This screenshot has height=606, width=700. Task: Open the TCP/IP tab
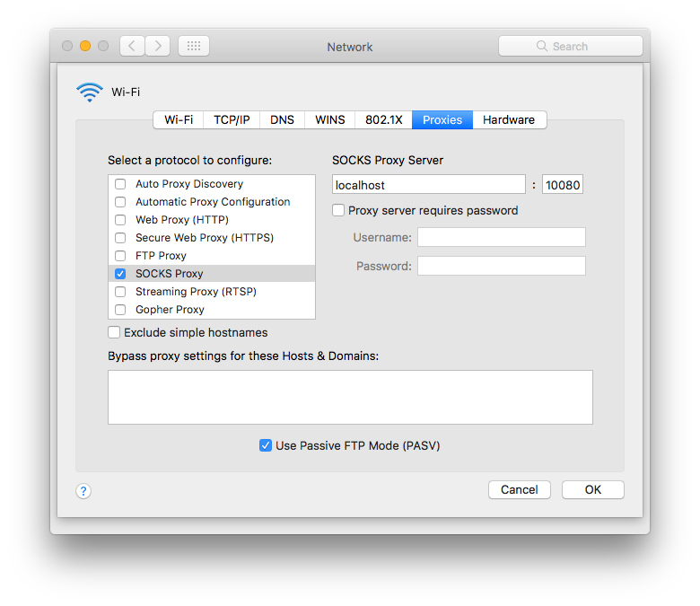point(232,119)
